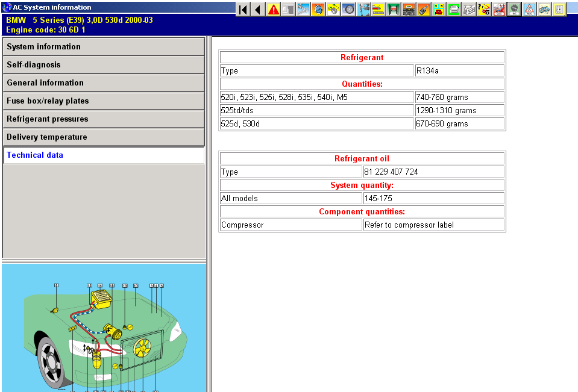
Task: Click 'Refer to compressor label' cell
Action: [433, 225]
